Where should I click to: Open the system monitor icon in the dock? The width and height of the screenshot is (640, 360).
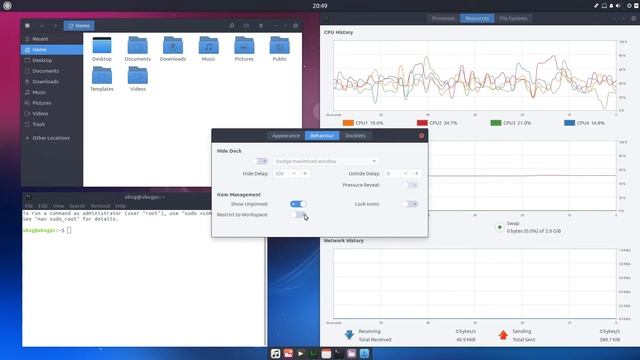tap(313, 353)
